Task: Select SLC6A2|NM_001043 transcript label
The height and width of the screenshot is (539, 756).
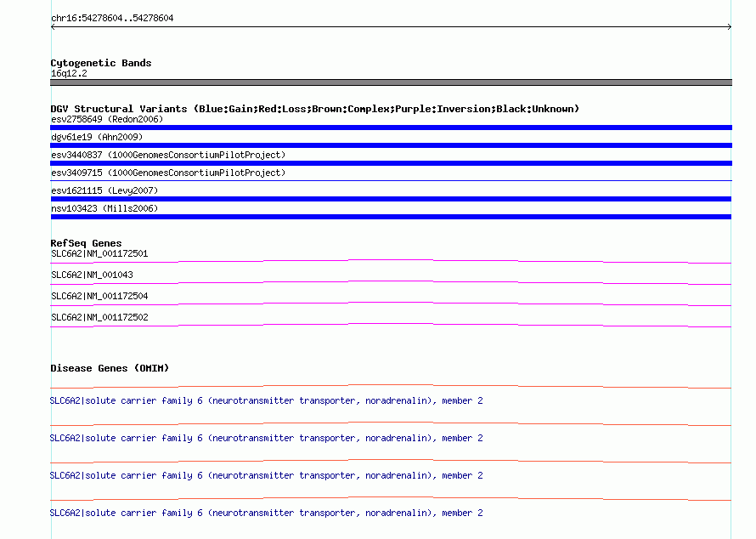Action: (x=92, y=275)
